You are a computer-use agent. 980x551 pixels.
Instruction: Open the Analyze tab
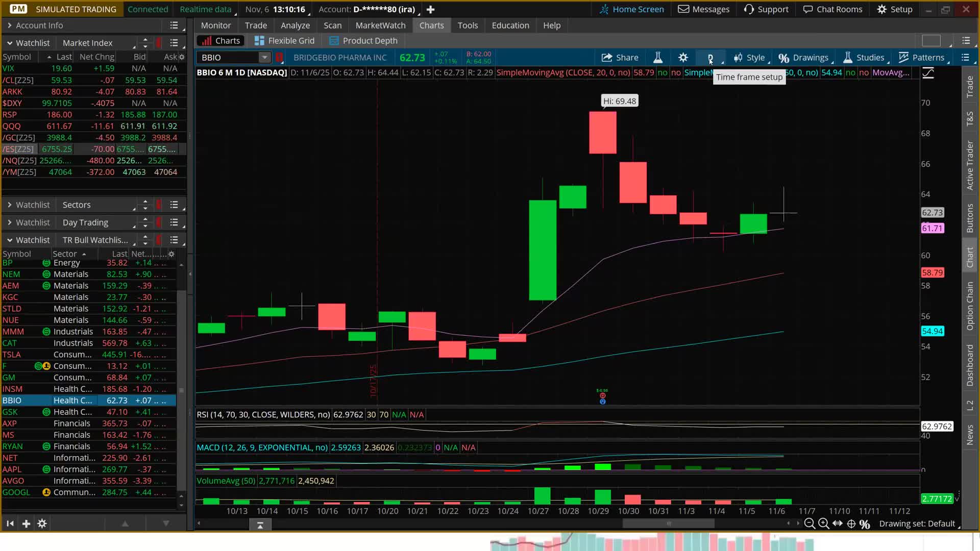[295, 25]
